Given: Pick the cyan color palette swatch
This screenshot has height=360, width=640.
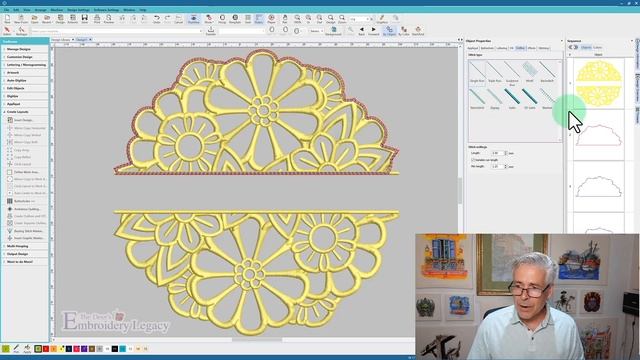Looking at the screenshot, I should click(x=122, y=349).
